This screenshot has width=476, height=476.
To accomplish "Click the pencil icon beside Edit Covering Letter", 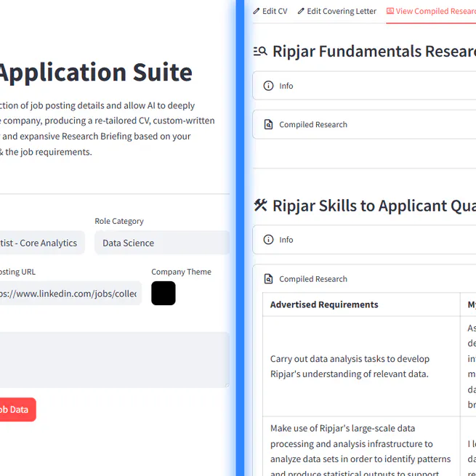I will [301, 11].
